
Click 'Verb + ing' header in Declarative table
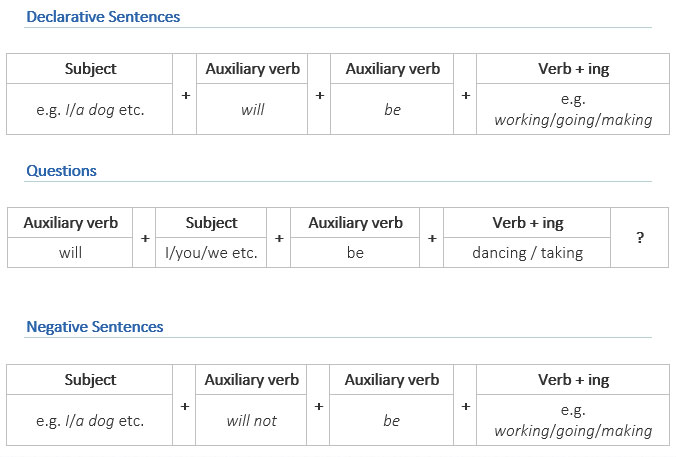point(573,69)
